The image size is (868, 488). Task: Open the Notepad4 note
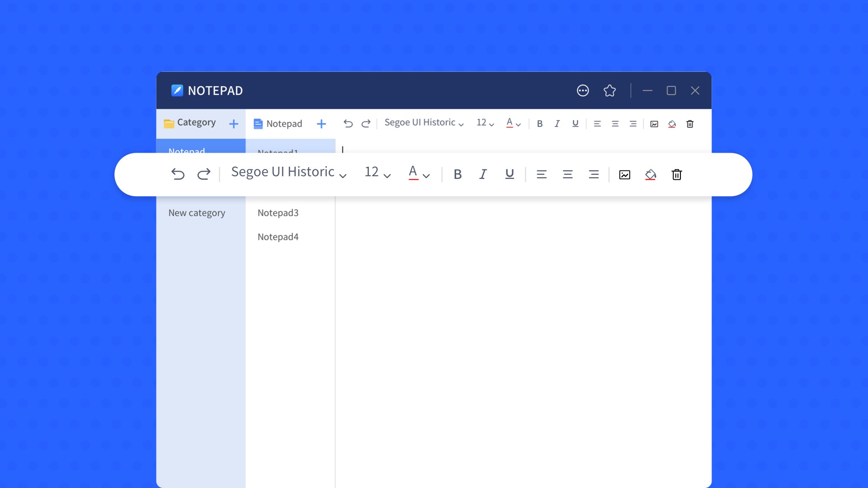pos(278,237)
